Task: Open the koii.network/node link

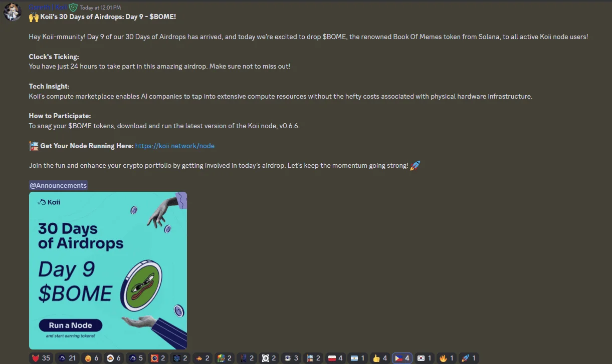Action: point(175,146)
